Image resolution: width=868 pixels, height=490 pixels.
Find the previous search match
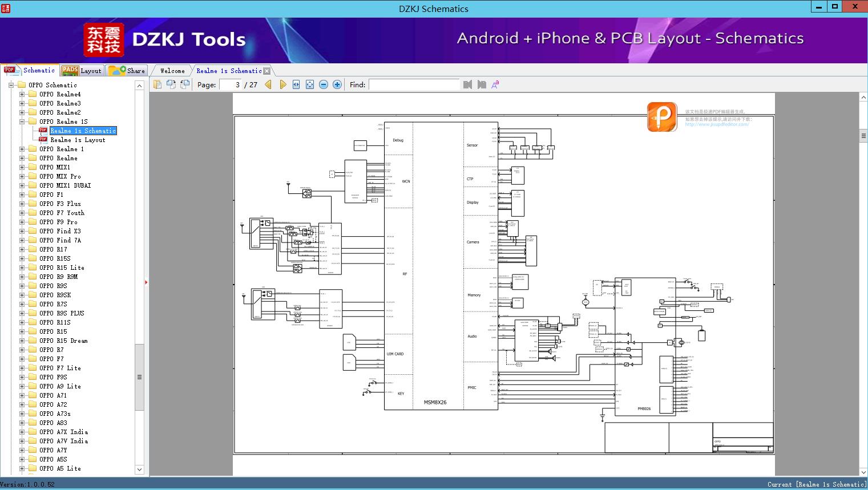468,84
